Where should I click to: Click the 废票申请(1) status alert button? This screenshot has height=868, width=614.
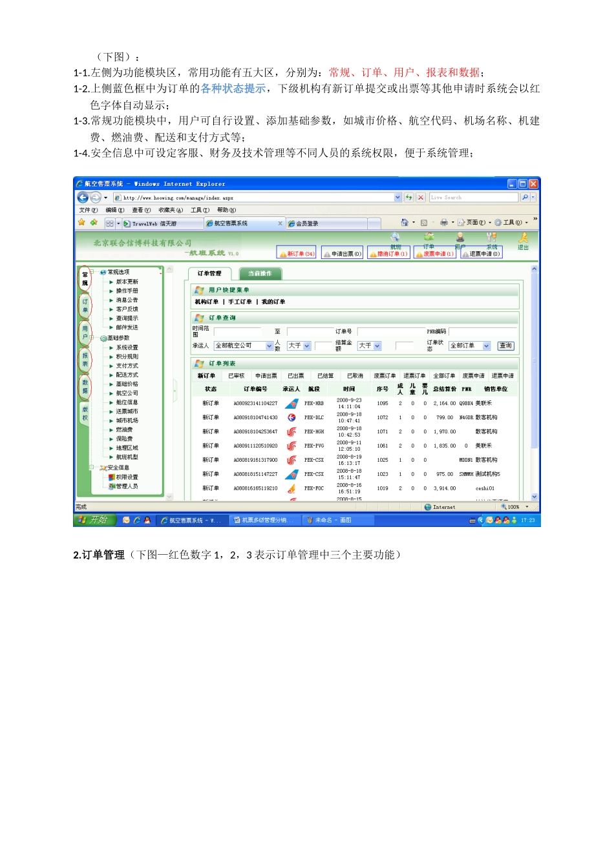[x=435, y=254]
